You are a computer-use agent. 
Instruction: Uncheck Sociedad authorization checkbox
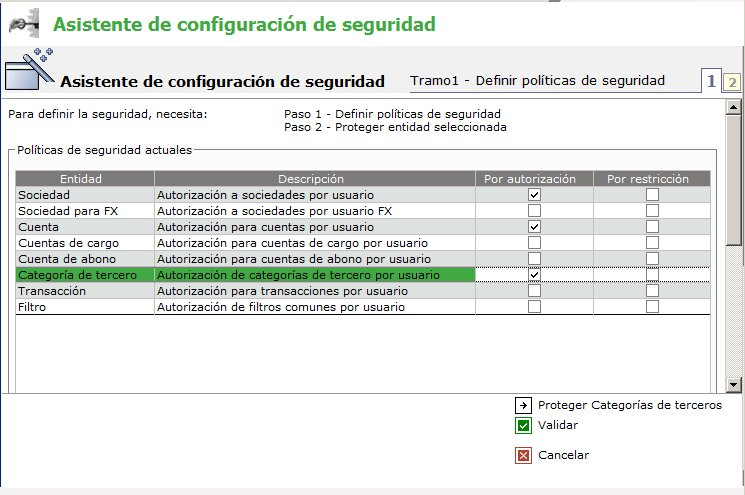534,194
